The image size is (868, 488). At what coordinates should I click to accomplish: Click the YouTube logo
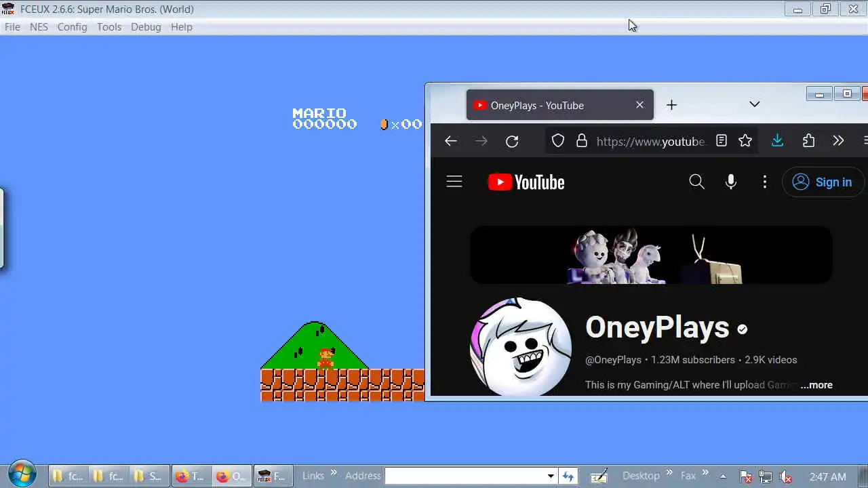526,182
